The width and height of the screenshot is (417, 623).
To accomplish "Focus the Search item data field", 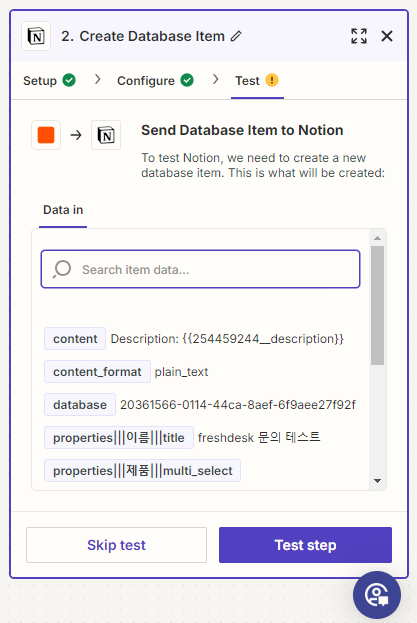I will (201, 269).
